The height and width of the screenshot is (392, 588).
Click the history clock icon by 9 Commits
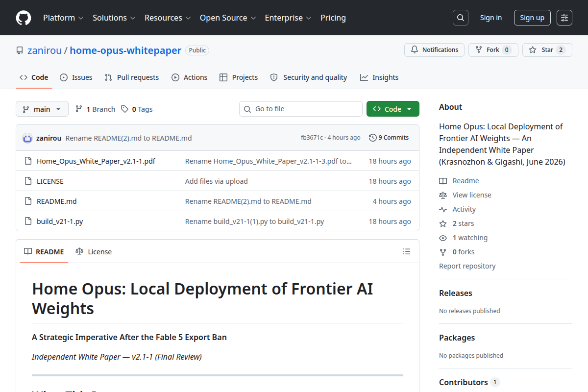click(x=373, y=138)
